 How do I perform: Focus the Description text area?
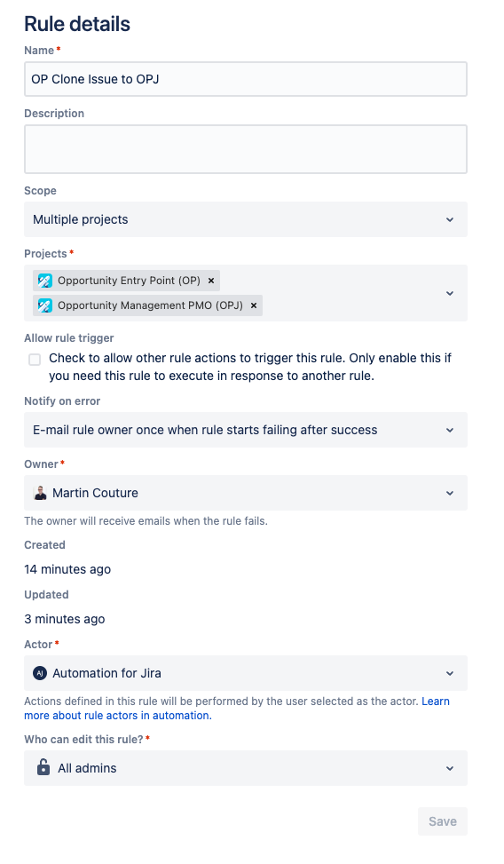pyautogui.click(x=246, y=149)
